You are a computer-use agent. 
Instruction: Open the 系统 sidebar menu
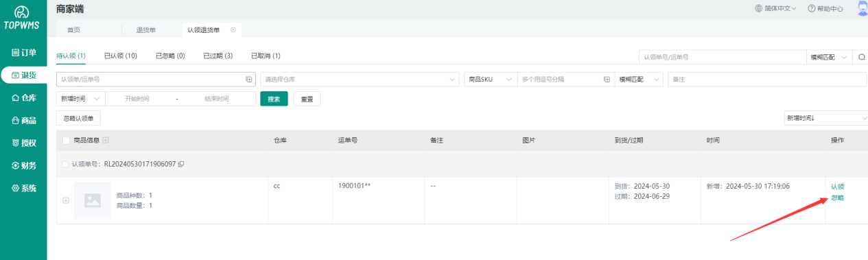(23, 188)
